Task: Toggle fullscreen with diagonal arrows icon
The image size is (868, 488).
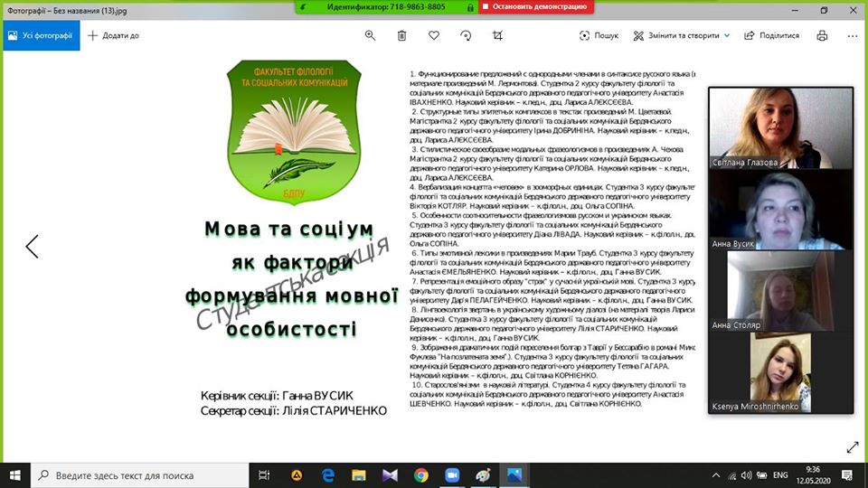Action: (853, 447)
